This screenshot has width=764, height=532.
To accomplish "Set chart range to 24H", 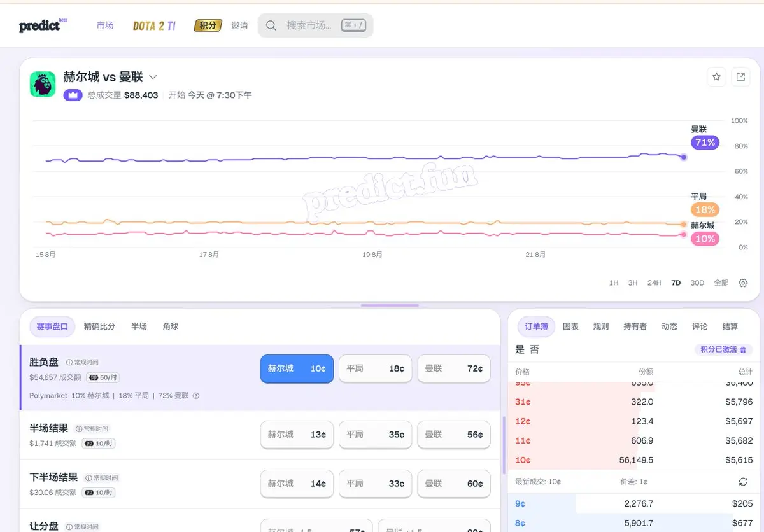I will click(654, 283).
